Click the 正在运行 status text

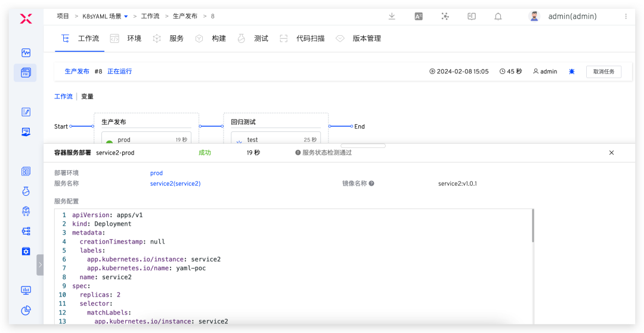point(119,72)
